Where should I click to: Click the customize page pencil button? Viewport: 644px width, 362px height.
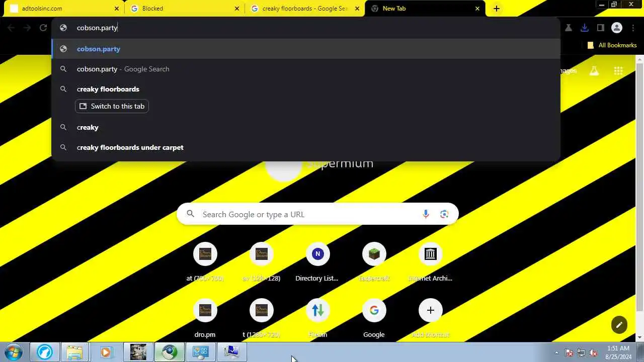click(619, 325)
